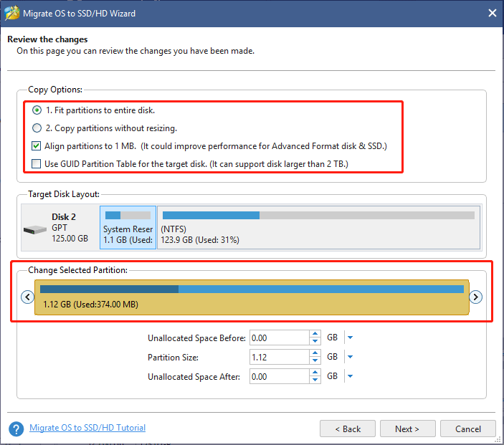Image resolution: width=504 pixels, height=445 pixels.
Task: Click the wizard app icon in title bar
Action: click(x=11, y=12)
